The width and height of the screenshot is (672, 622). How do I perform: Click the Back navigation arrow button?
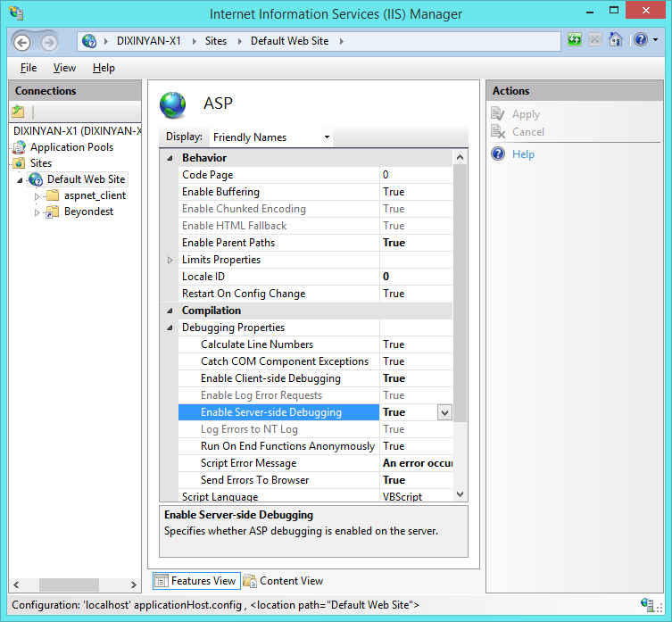tap(21, 43)
